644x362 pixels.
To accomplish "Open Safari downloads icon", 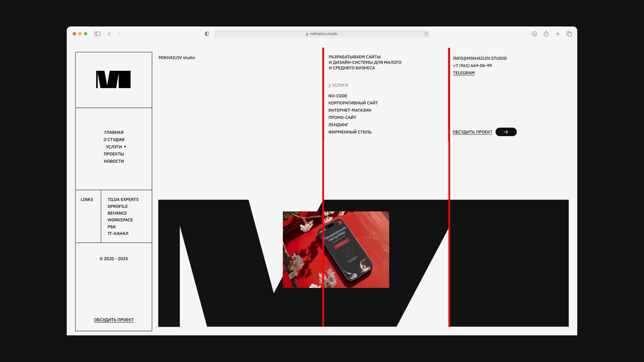I will pos(534,34).
